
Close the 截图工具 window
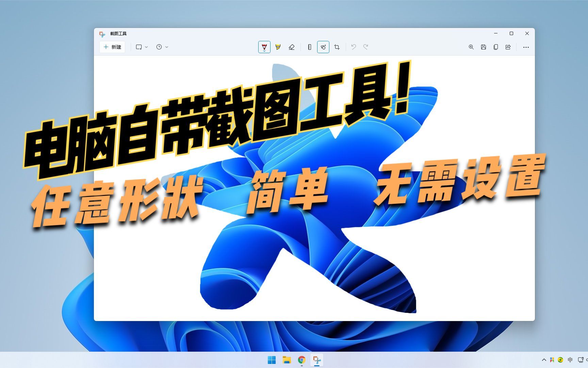click(527, 33)
